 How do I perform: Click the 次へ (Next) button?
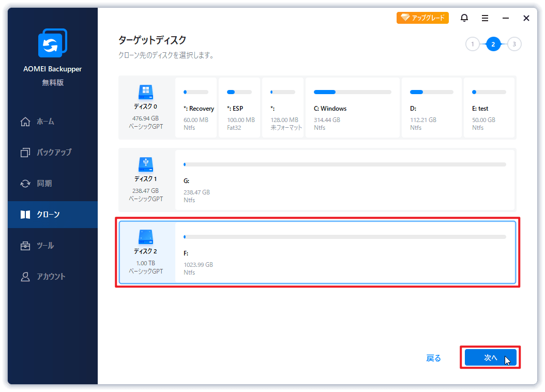490,357
